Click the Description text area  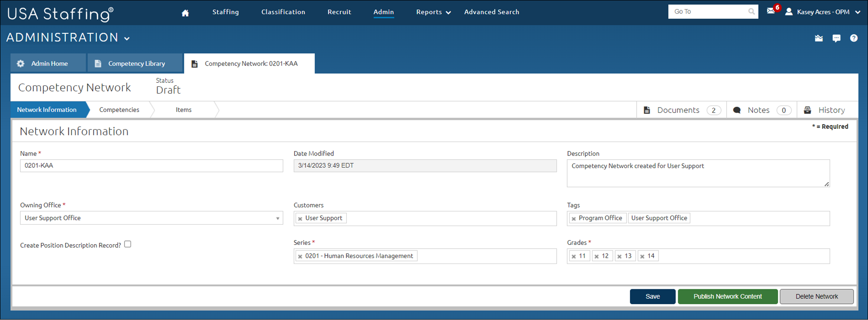point(698,173)
